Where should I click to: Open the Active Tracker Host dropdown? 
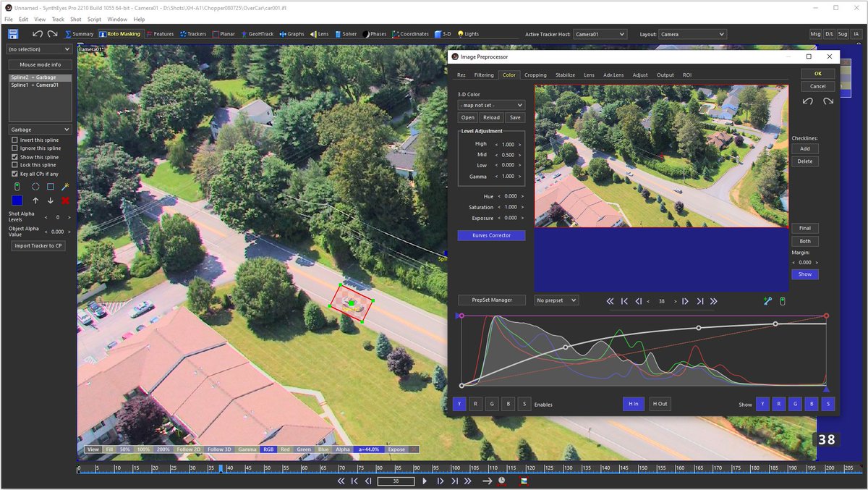602,33
